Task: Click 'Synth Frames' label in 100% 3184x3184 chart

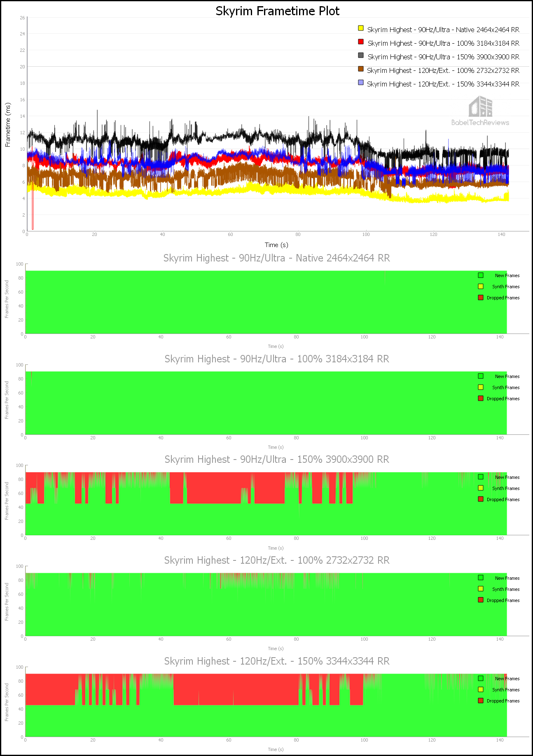Action: [x=506, y=387]
